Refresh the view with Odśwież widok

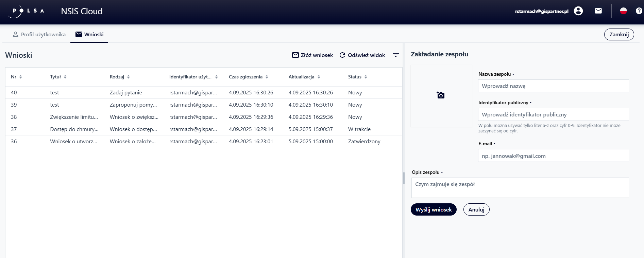coord(362,55)
